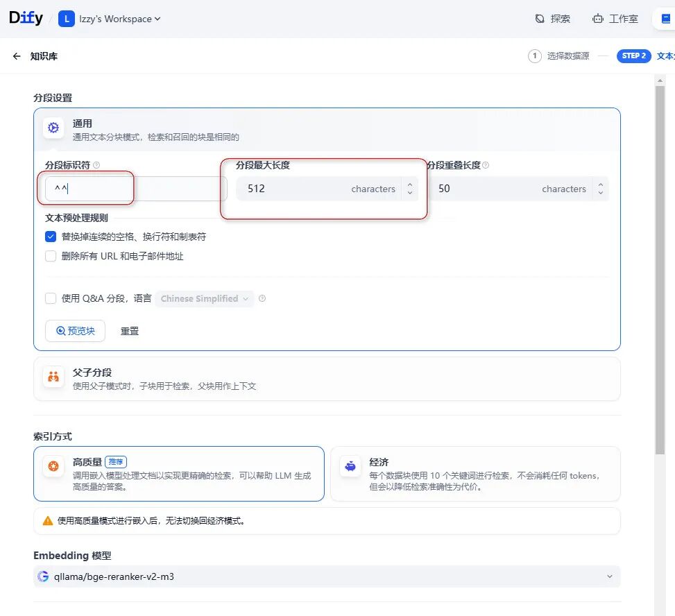
Task: Increase 分段重叠长度 with the up stepper
Action: 601,185
